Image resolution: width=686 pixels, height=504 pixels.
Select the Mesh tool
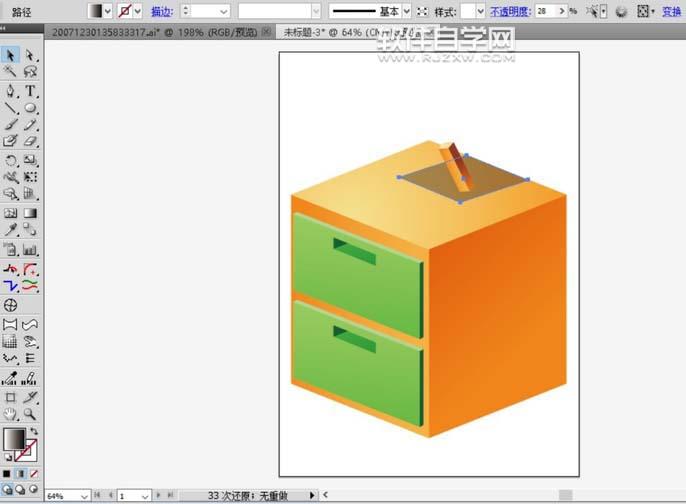(10, 213)
